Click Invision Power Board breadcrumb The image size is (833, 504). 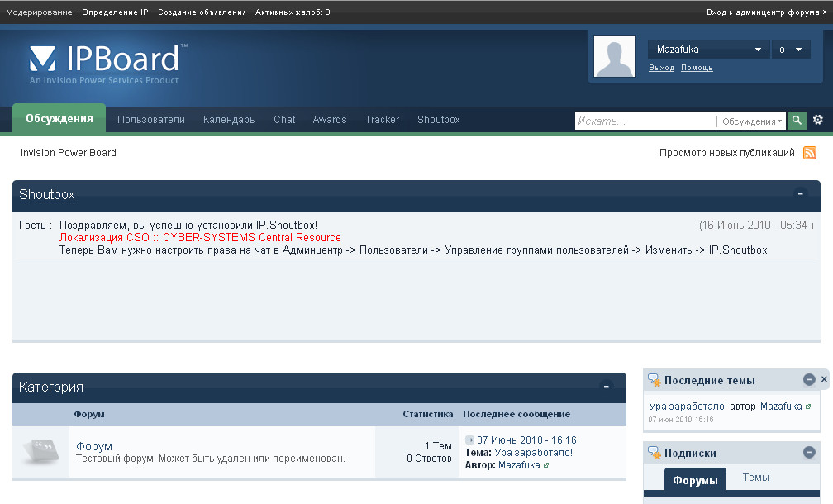click(x=68, y=152)
